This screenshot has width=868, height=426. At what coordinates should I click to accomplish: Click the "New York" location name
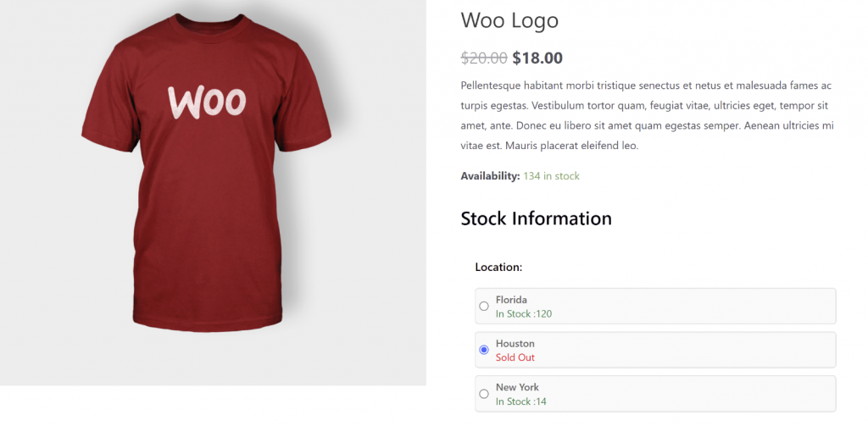pyautogui.click(x=517, y=388)
